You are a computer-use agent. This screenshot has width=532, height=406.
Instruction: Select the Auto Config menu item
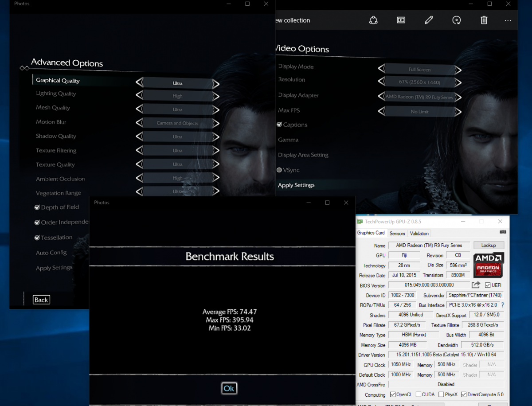51,253
